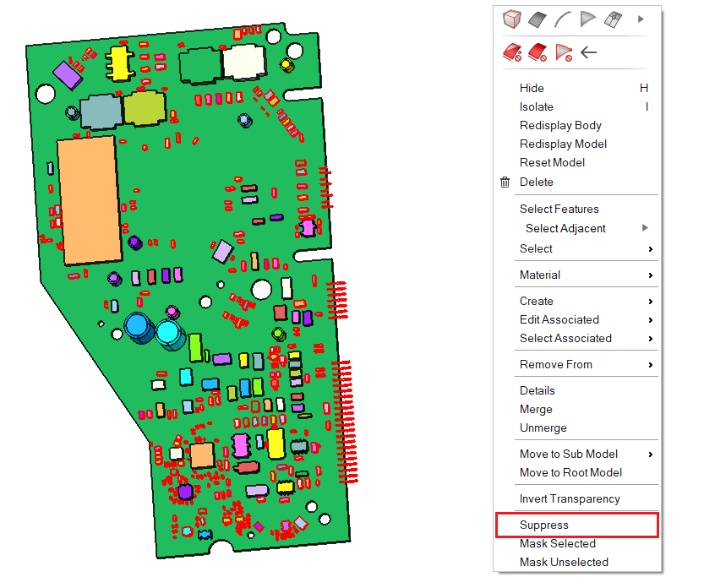
Task: Click the gray triangular fan-shaped filter icon
Action: click(588, 19)
